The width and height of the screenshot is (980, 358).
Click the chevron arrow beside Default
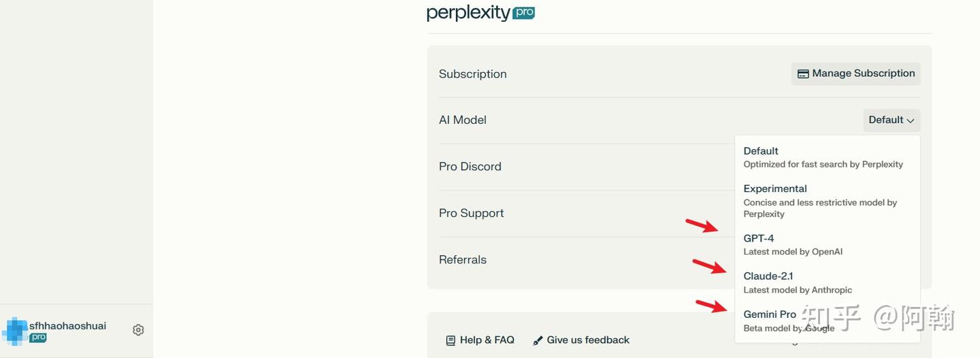pyautogui.click(x=911, y=120)
